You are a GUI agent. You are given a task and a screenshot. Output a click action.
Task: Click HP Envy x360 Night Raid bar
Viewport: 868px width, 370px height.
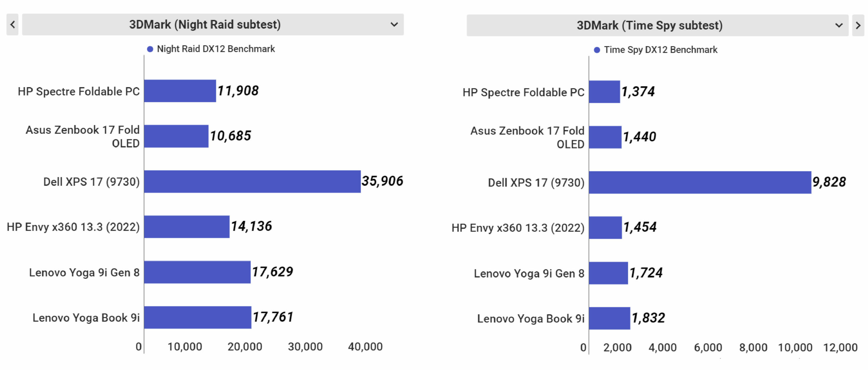[187, 227]
